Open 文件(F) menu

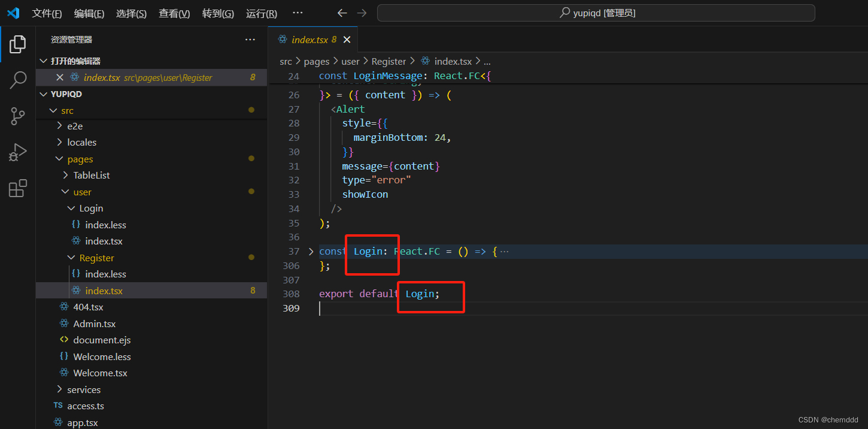[47, 13]
